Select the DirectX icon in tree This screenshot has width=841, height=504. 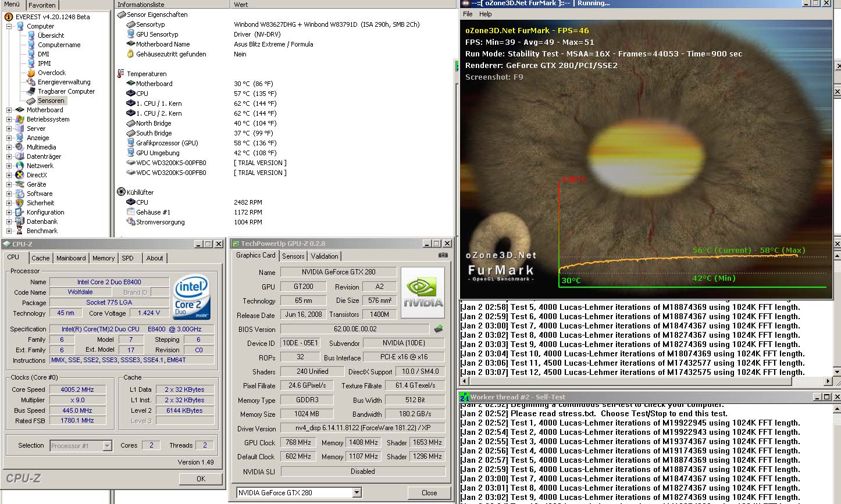click(20, 175)
